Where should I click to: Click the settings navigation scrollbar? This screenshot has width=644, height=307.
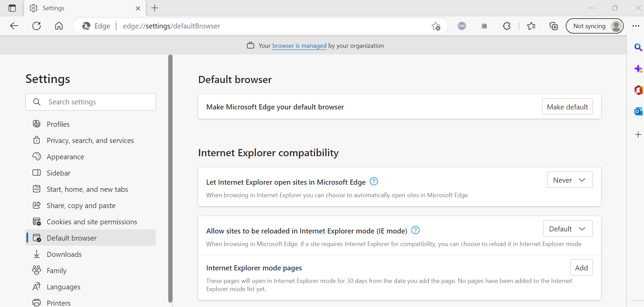[170, 179]
